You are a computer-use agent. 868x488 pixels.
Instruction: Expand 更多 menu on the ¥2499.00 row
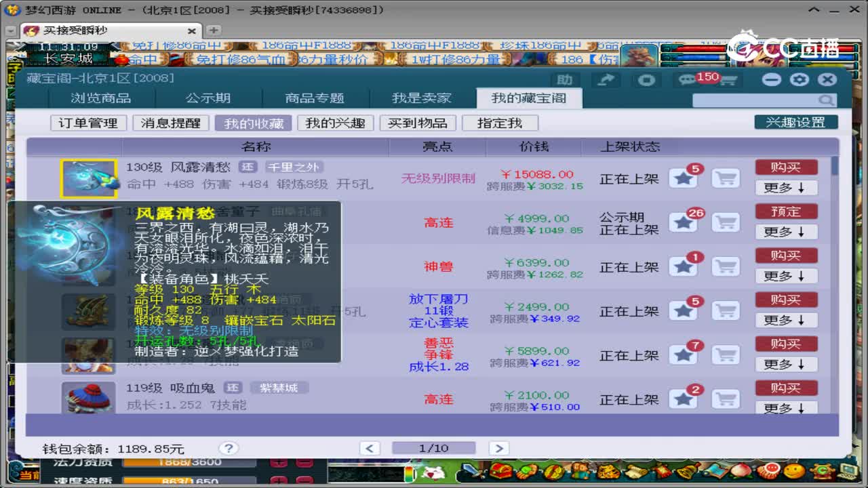[786, 320]
